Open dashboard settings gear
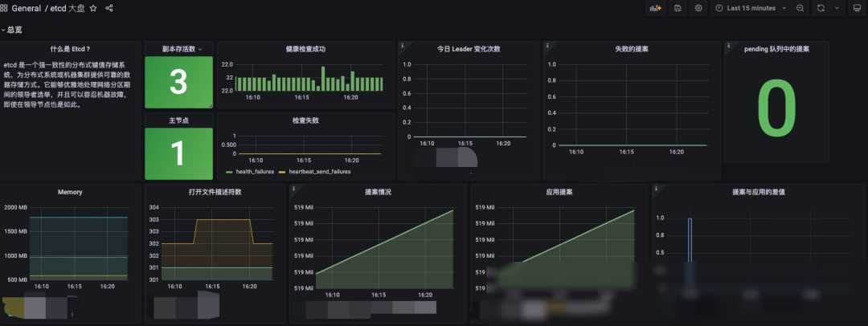Screen dimensions: 868x326 [698, 8]
